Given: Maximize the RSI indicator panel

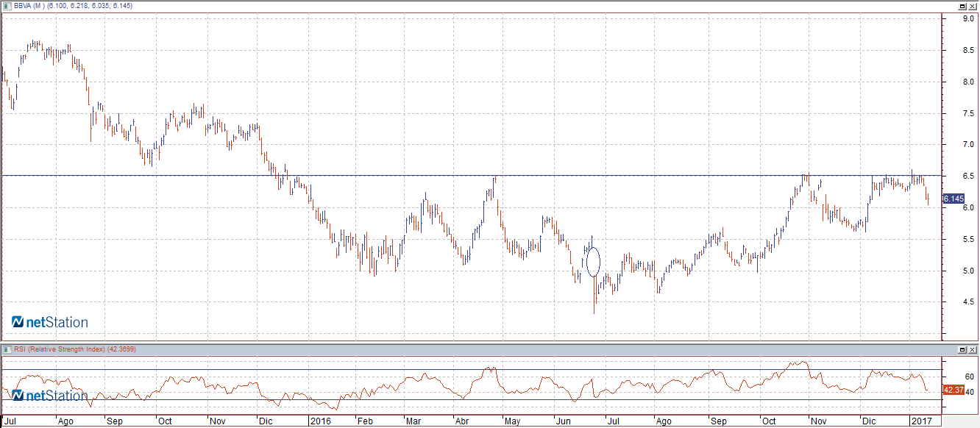Looking at the screenshot, I should point(962,349).
